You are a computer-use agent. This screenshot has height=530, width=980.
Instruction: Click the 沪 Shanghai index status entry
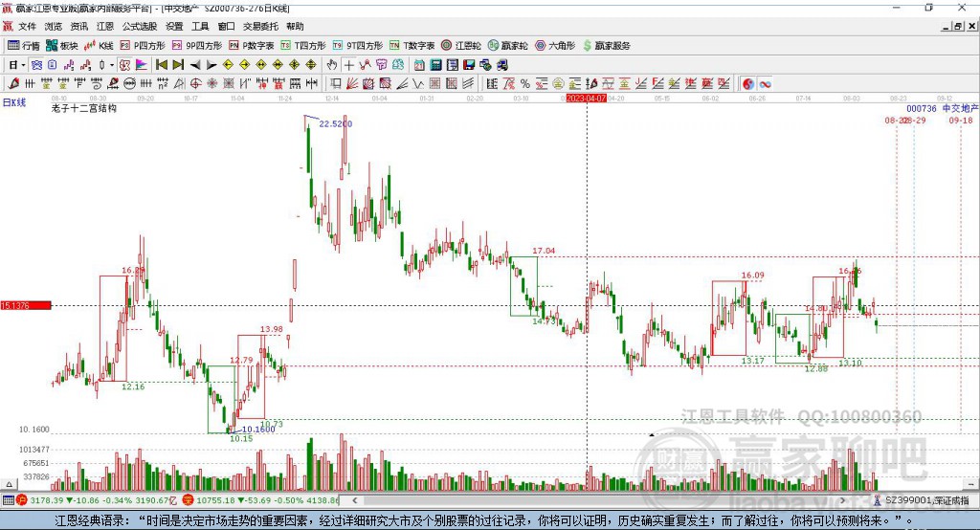[98, 500]
